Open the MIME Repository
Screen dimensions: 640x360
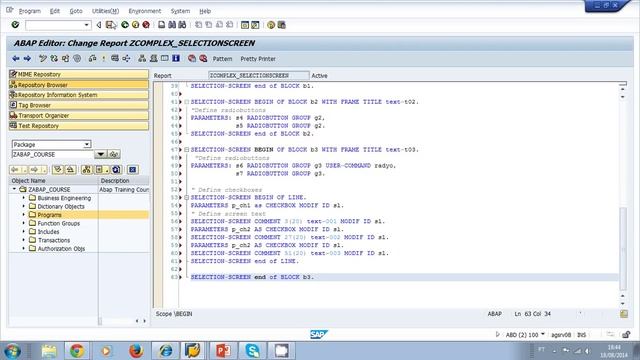click(79, 74)
